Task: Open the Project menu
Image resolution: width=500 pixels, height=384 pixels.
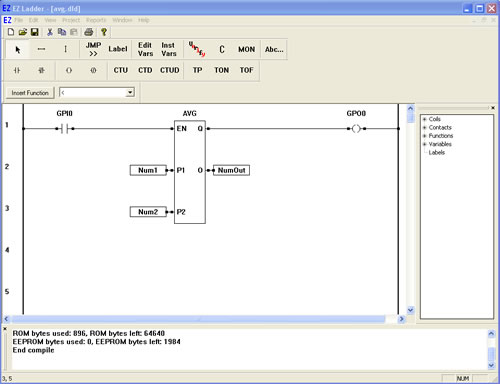Action: 71,20
